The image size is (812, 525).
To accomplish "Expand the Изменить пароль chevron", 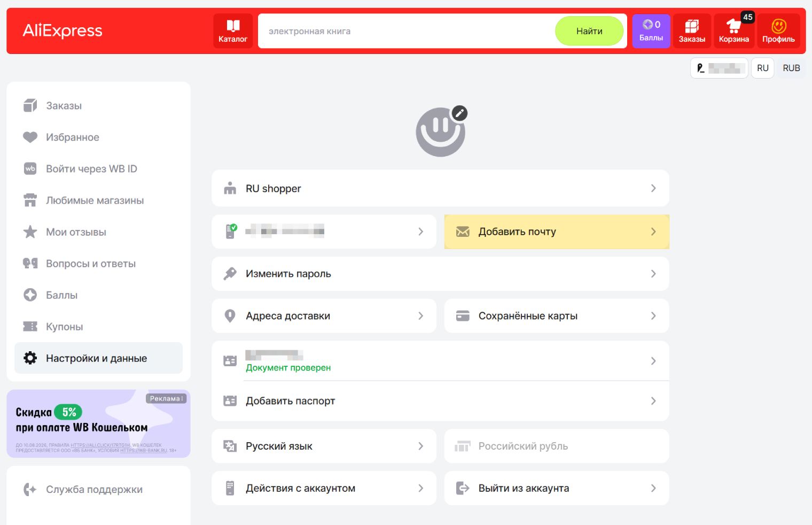I will [x=653, y=274].
